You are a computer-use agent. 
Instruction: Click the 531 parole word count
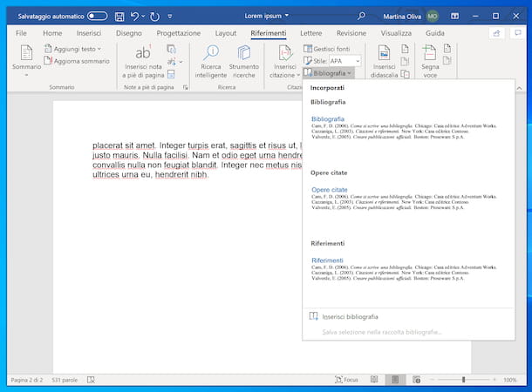pyautogui.click(x=65, y=380)
